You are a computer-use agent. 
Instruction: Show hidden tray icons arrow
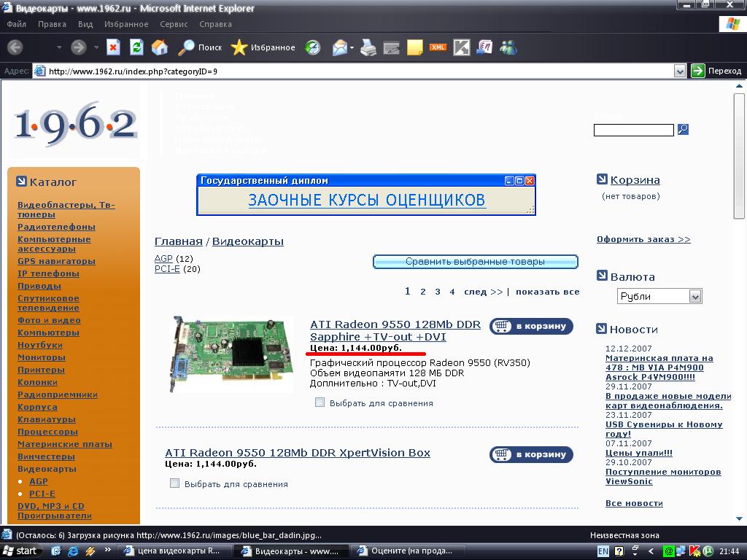click(651, 551)
